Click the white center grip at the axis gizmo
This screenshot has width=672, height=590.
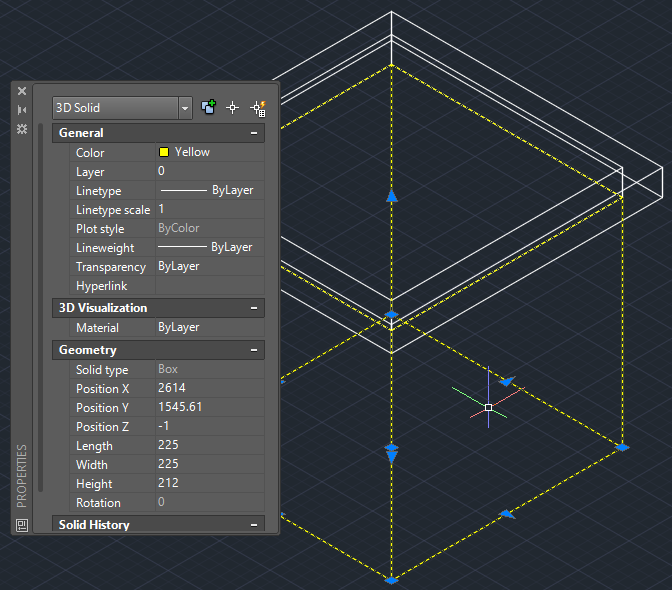tap(489, 407)
